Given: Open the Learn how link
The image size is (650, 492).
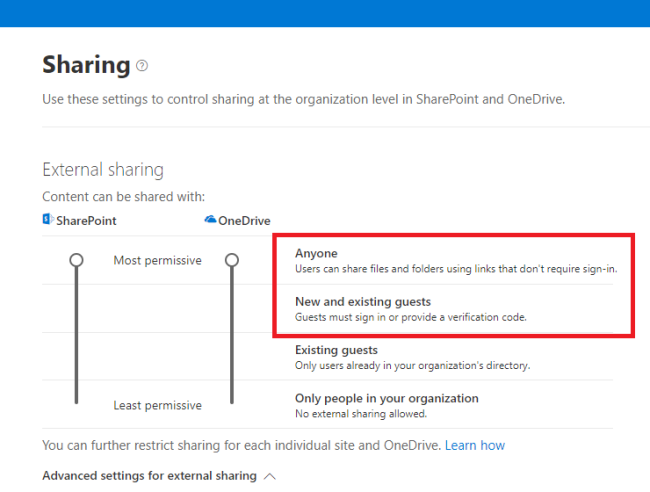Looking at the screenshot, I should pyautogui.click(x=475, y=446).
